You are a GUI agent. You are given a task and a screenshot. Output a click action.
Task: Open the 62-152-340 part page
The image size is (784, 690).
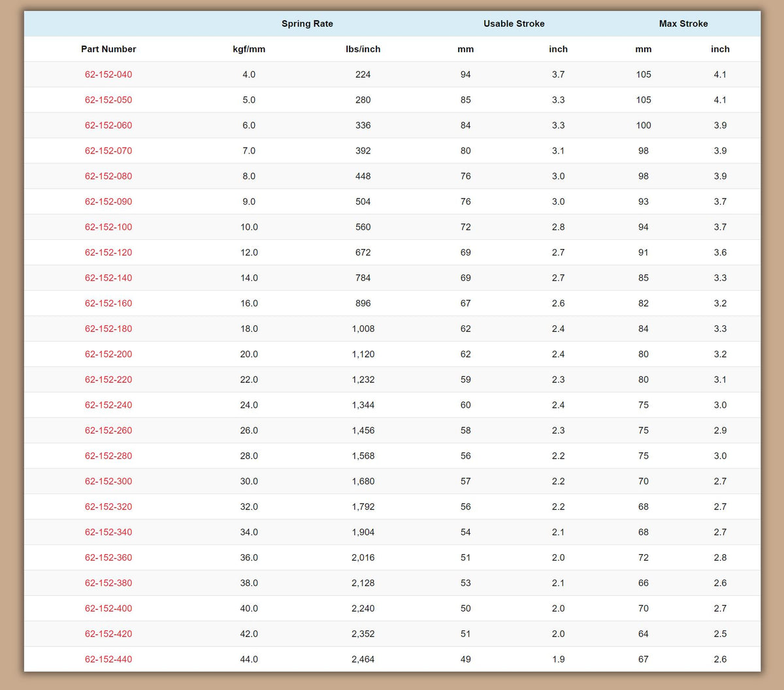point(108,533)
